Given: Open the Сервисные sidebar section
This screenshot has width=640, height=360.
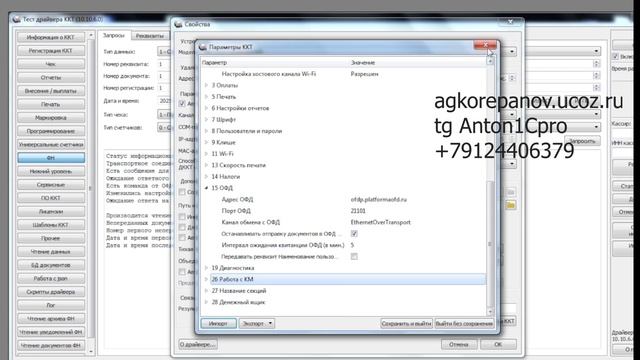Looking at the screenshot, I should pyautogui.click(x=51, y=184).
